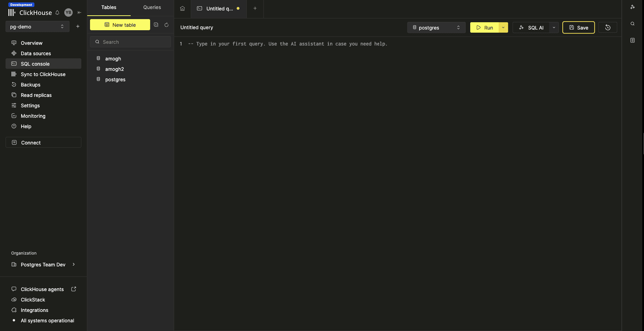The height and width of the screenshot is (331, 644).
Task: Open query history icon
Action: pyautogui.click(x=608, y=27)
